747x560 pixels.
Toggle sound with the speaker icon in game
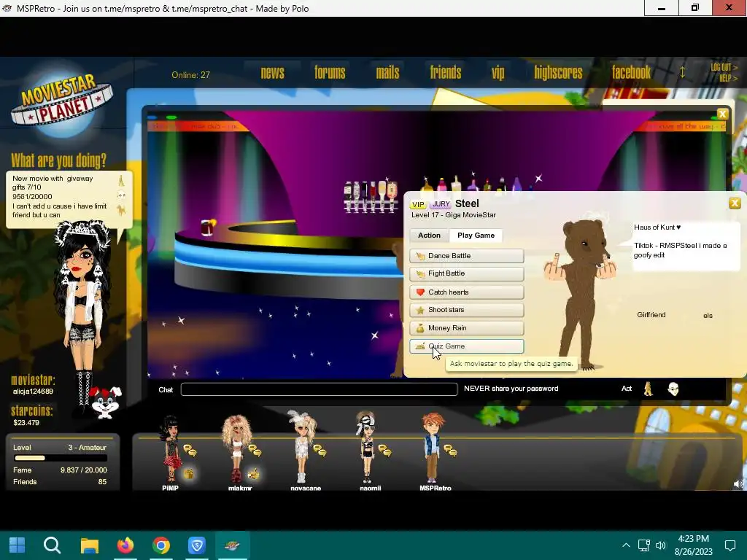click(738, 484)
